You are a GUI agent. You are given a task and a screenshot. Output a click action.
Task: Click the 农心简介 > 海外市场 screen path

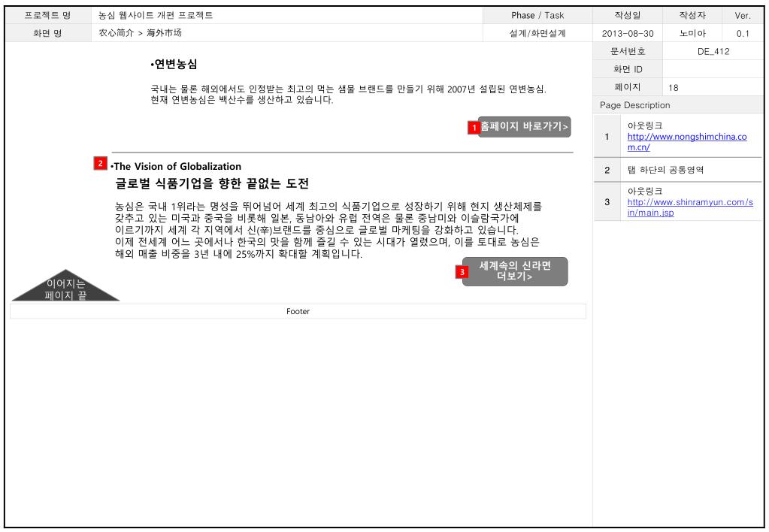click(x=141, y=33)
